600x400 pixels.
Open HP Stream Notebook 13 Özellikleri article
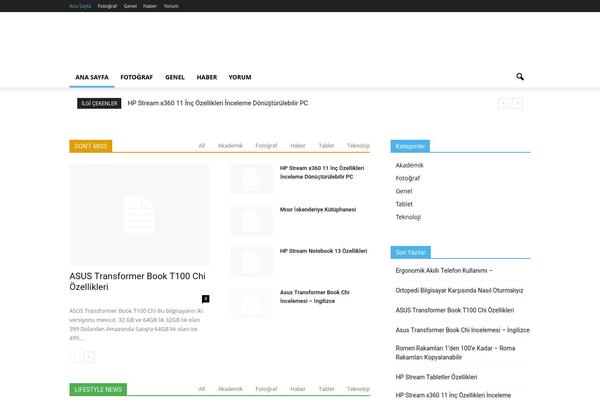(x=323, y=251)
